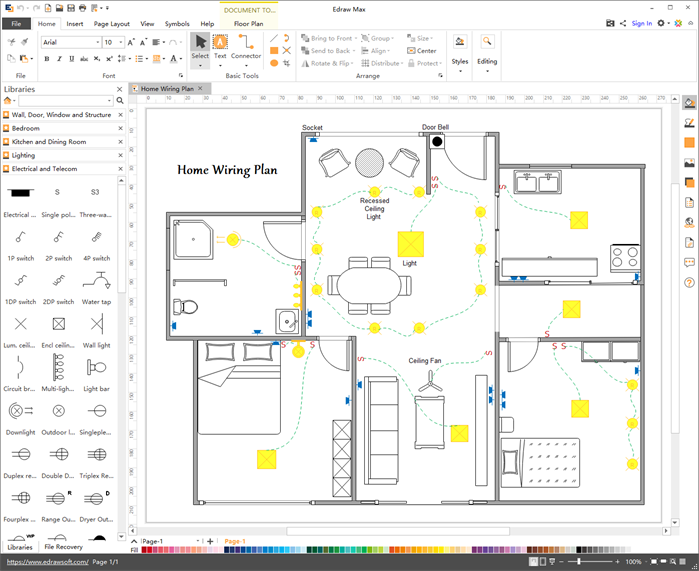Select the Text tool
Viewport: 699px width, 571px height.
220,46
